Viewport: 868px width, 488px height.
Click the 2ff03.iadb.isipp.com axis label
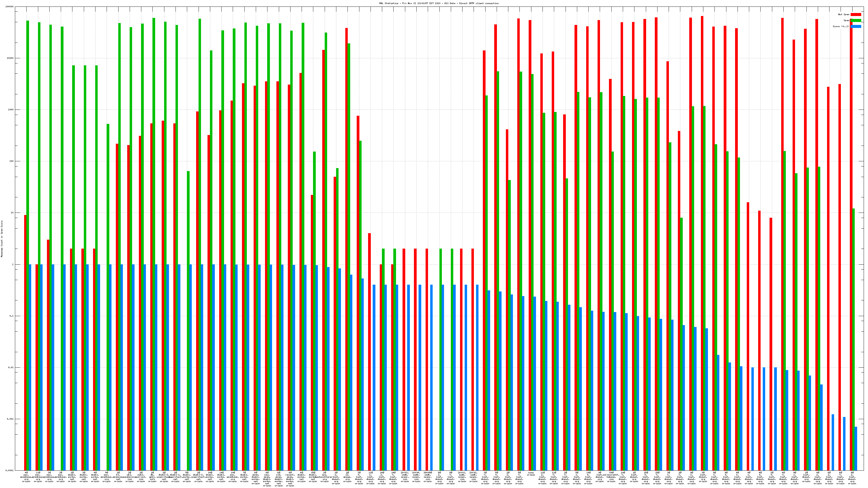[405, 477]
